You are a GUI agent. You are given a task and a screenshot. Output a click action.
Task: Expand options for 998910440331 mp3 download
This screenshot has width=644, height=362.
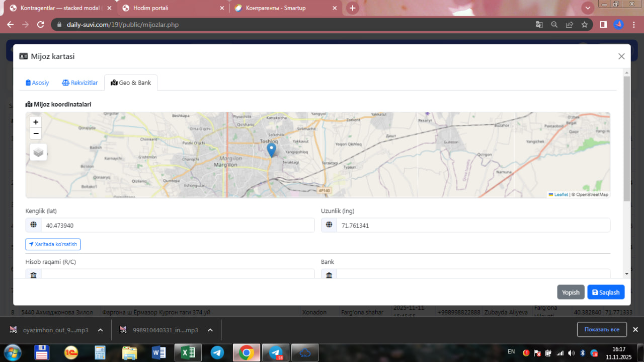pyautogui.click(x=210, y=330)
